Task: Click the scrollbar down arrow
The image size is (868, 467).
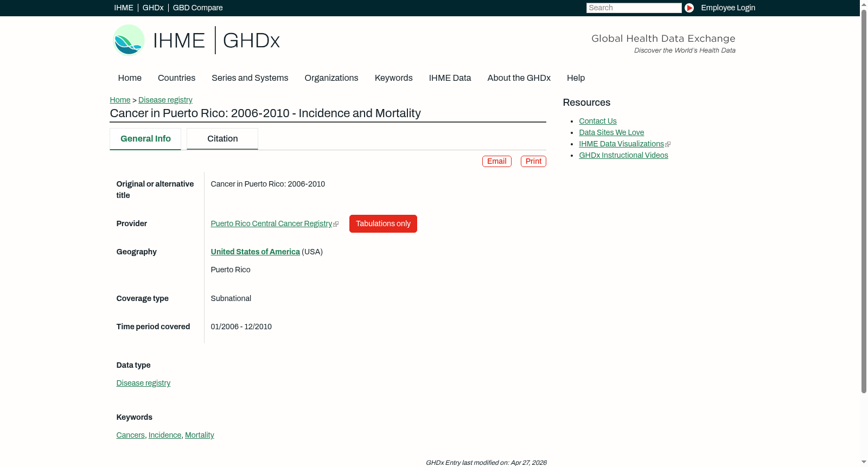Action: click(x=864, y=463)
